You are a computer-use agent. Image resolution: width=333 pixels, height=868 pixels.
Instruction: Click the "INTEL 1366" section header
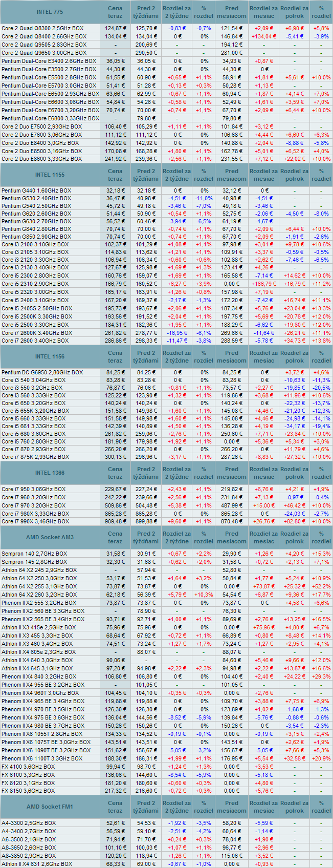click(x=50, y=473)
